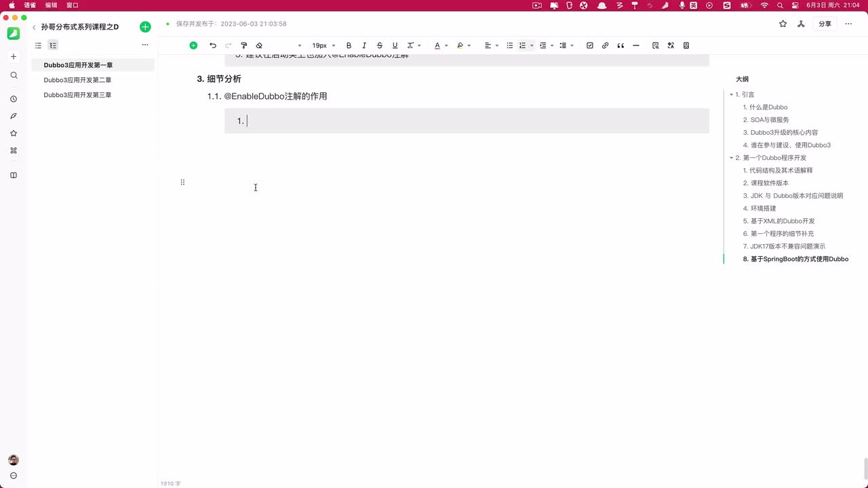Jump to outline item JDK17版本不兼容问题演示
This screenshot has height=488, width=868.
[788, 247]
